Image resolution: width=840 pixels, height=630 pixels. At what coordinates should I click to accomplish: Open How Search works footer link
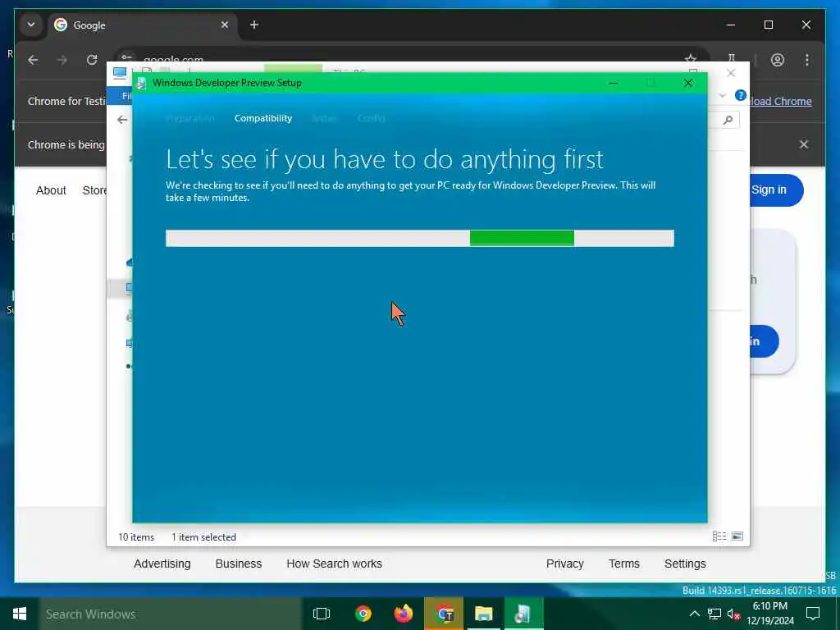pos(335,564)
